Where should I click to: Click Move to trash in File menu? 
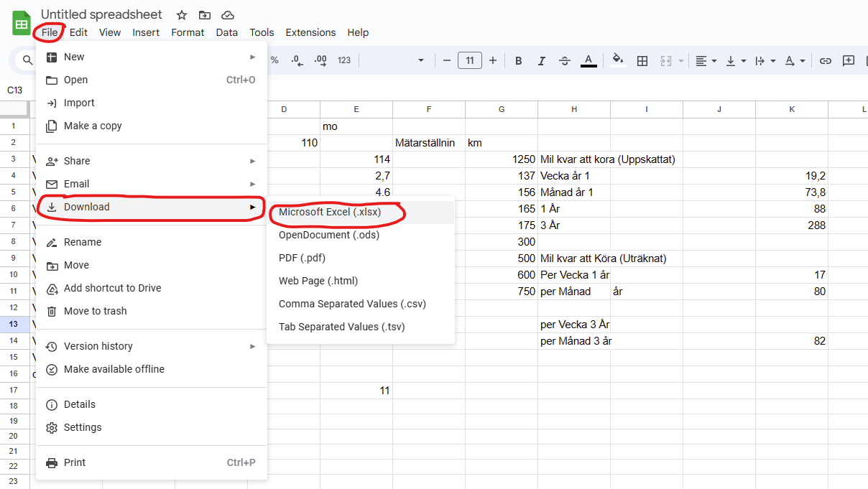pos(95,311)
